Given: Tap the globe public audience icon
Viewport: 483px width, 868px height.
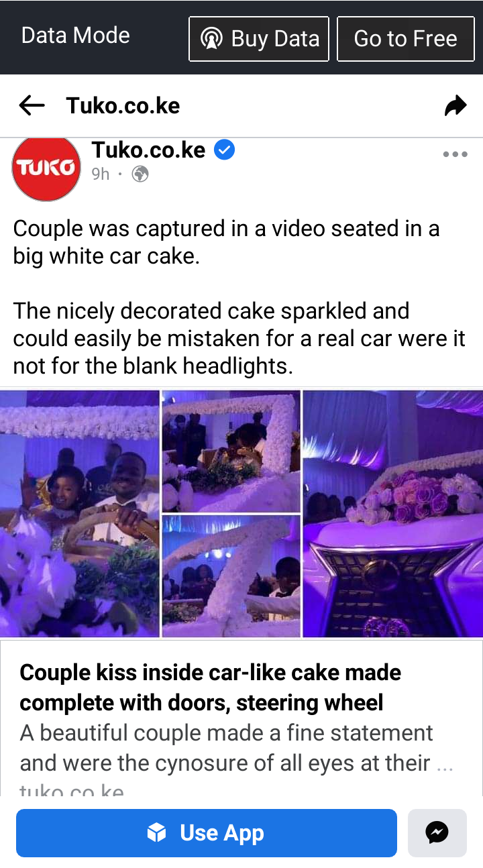Looking at the screenshot, I should [140, 174].
